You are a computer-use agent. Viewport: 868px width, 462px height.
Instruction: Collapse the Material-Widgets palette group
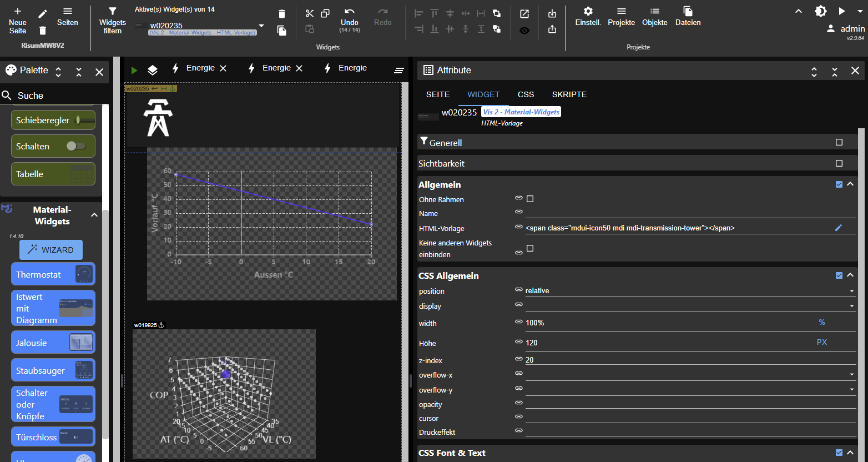94,215
